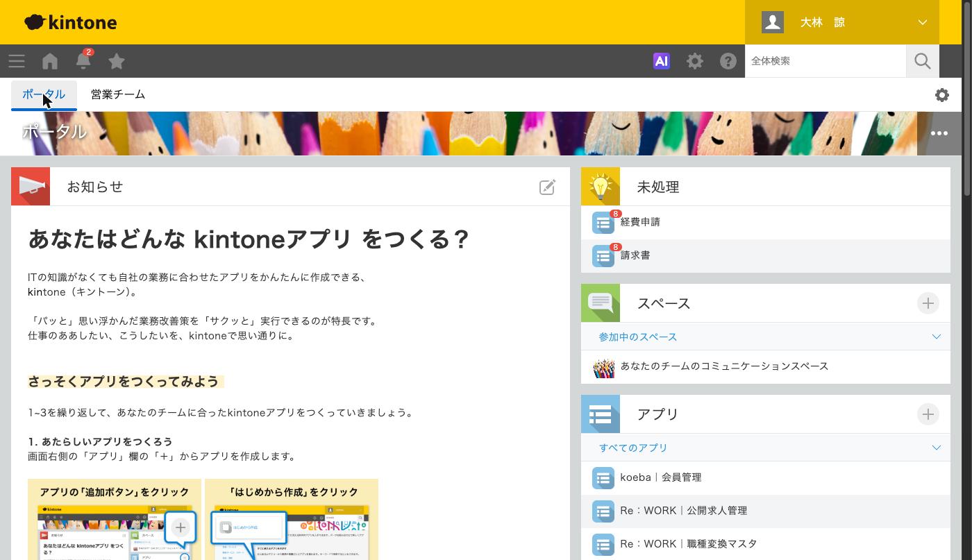Click the user avatar icon
This screenshot has height=560, width=972.
773,22
